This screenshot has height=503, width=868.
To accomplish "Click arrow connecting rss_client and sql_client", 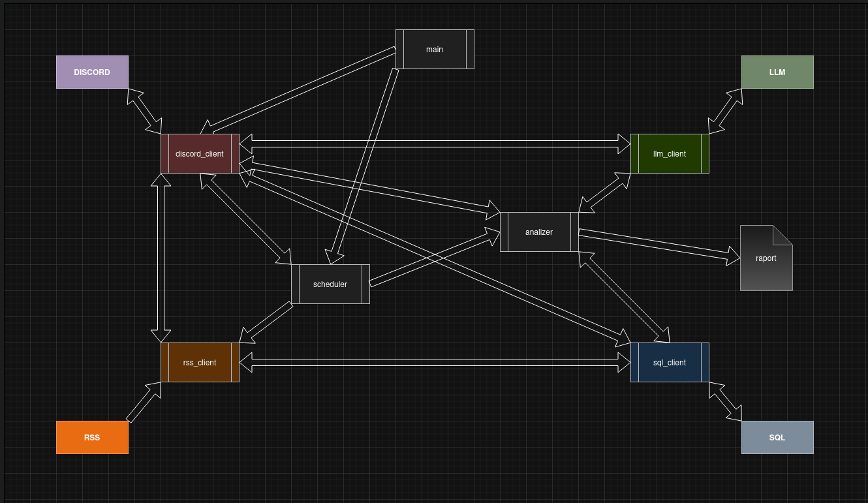I will point(435,363).
